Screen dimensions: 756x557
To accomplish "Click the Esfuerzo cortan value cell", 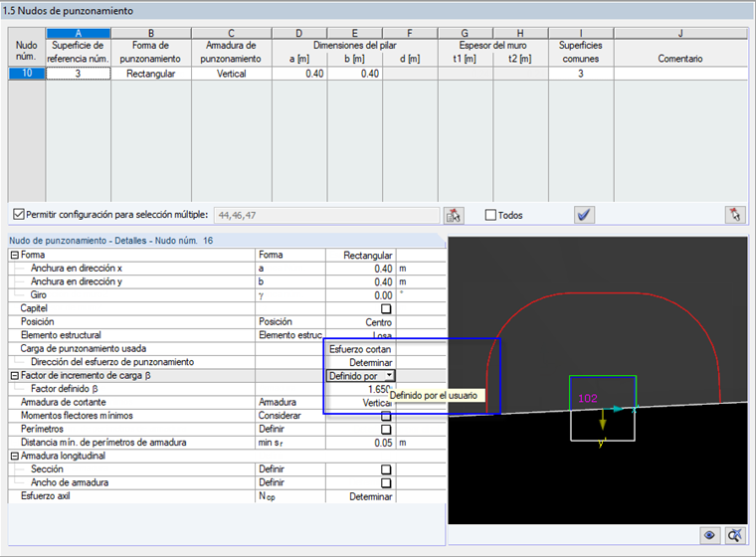I will click(361, 349).
